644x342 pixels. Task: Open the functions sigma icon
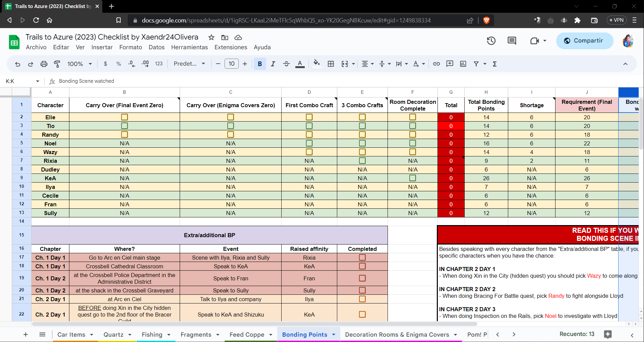point(495,64)
